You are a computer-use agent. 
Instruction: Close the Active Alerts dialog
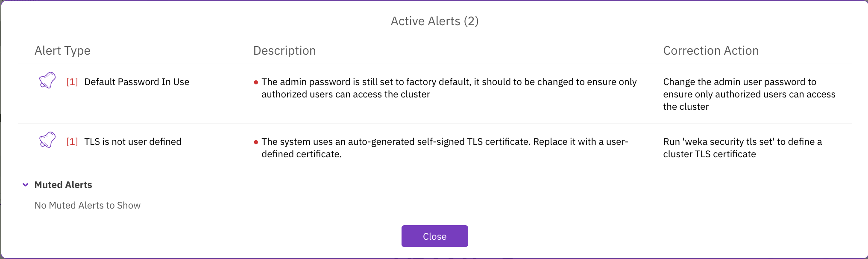pos(434,236)
